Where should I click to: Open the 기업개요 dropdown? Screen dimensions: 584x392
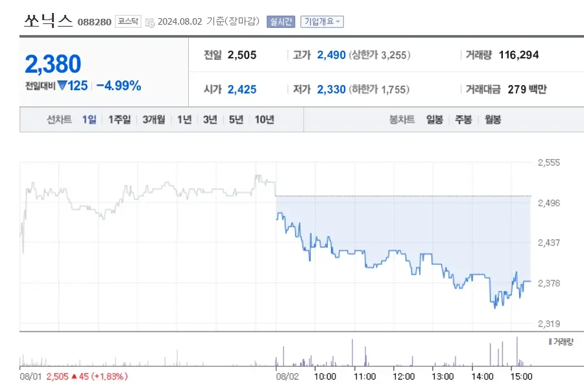click(322, 21)
